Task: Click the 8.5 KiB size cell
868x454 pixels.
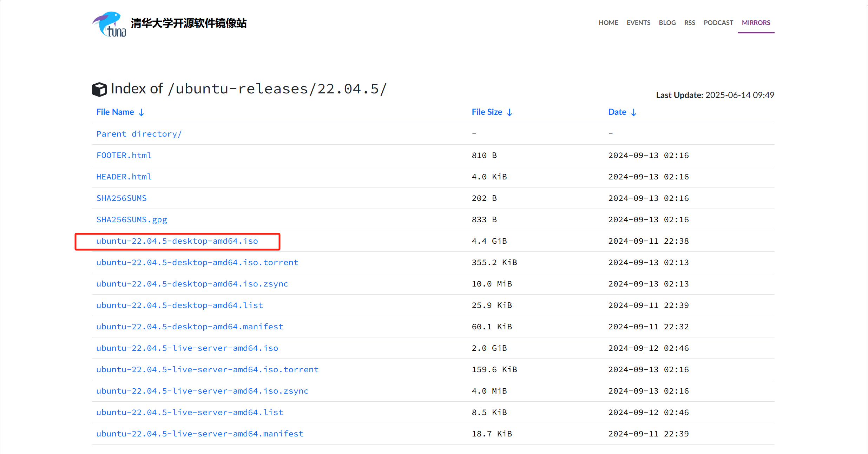Action: (x=489, y=412)
